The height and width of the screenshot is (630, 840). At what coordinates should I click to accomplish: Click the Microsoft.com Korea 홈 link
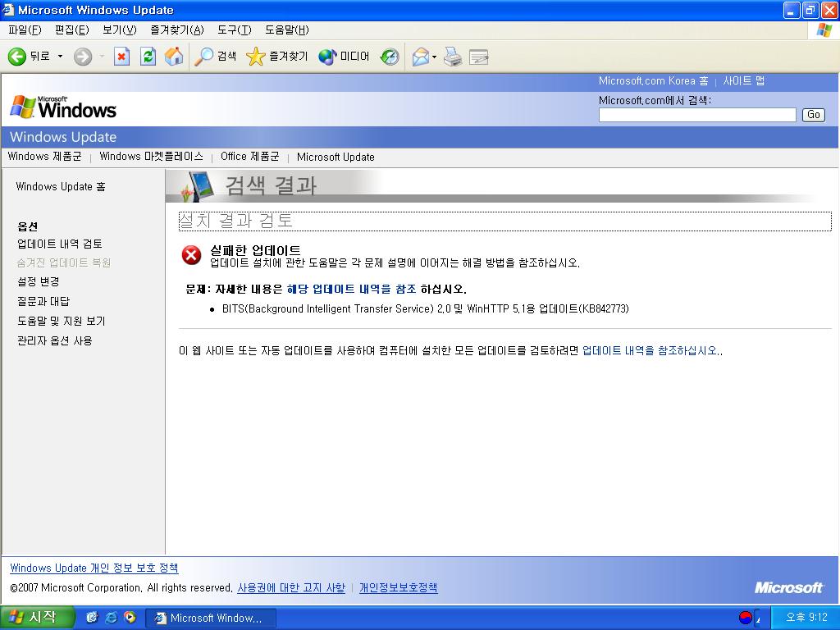pyautogui.click(x=653, y=81)
